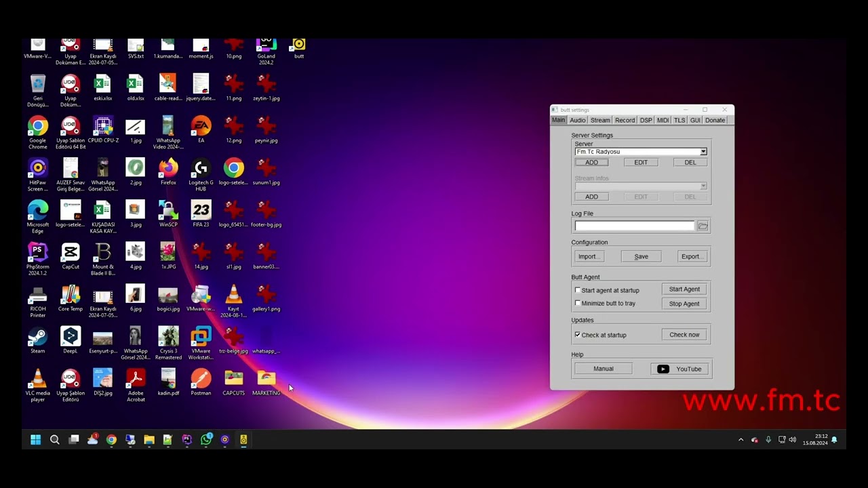Open the butt app from taskbar
868x488 pixels.
[243, 439]
